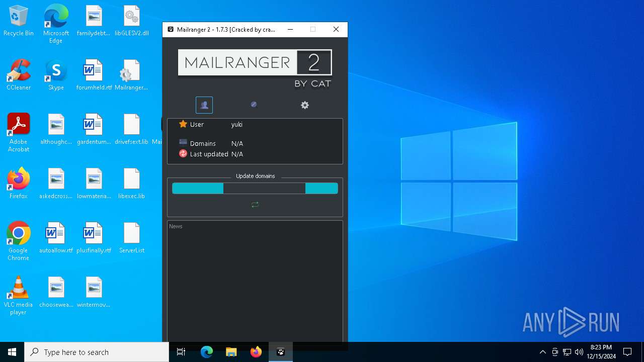Viewport: 644px width, 362px height.
Task: Select the libexec.lib file icon
Action: click(x=131, y=184)
